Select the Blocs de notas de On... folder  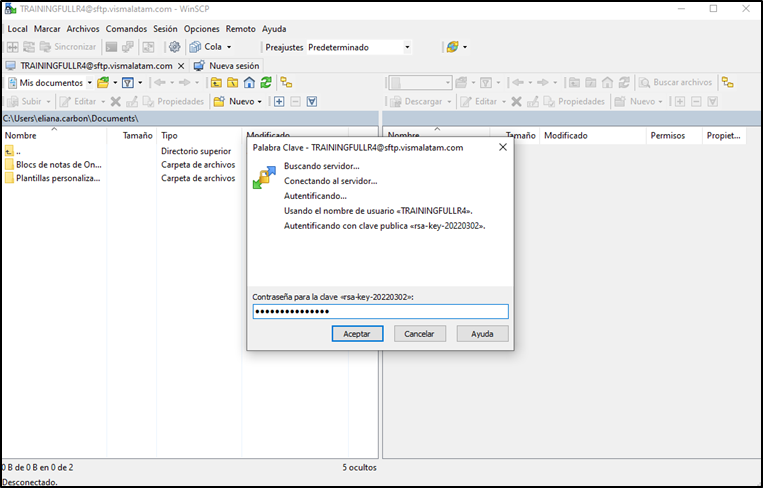54,164
